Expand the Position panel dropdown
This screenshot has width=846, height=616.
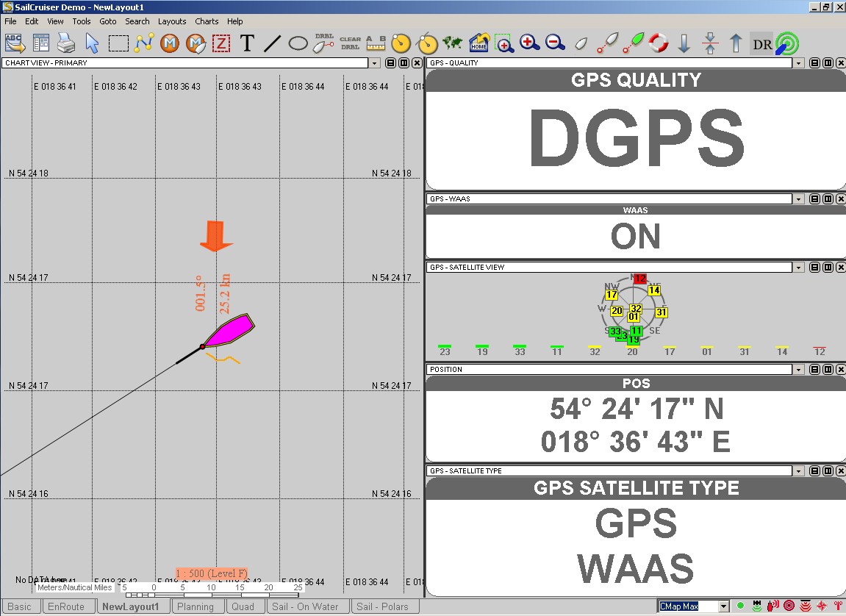tap(798, 370)
